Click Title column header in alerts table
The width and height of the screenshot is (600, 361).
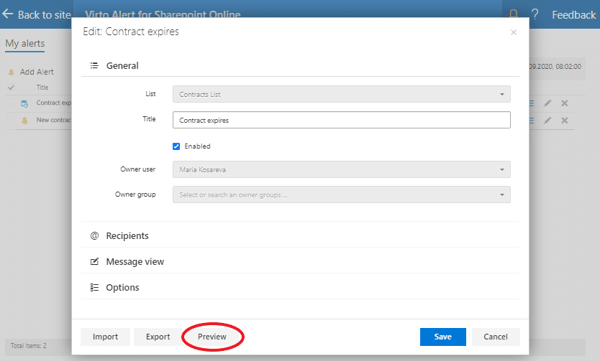pos(42,88)
